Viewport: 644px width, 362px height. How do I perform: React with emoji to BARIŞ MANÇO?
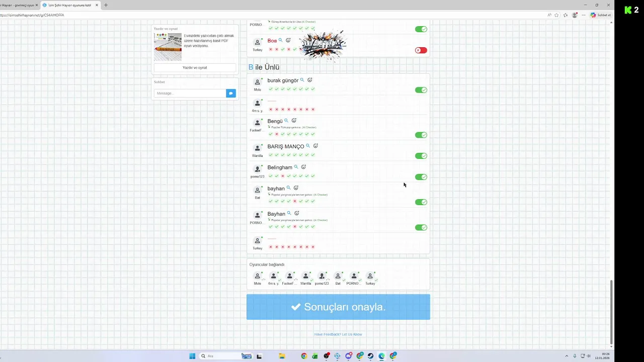pyautogui.click(x=315, y=146)
